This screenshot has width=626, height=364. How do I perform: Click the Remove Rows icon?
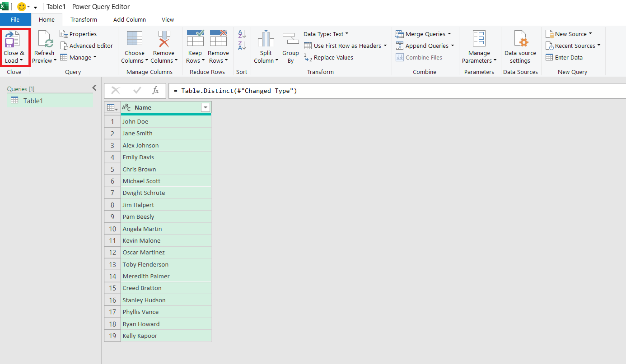[218, 38]
